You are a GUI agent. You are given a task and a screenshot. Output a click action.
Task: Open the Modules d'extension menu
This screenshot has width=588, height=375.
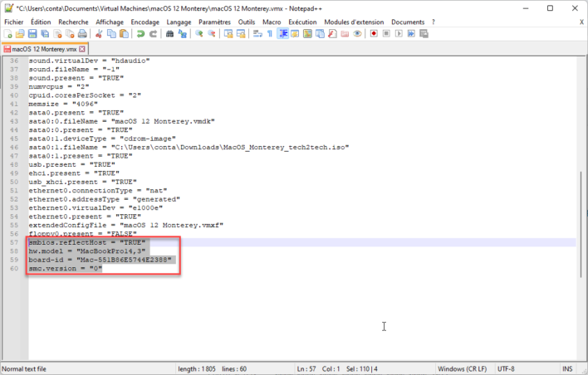354,22
